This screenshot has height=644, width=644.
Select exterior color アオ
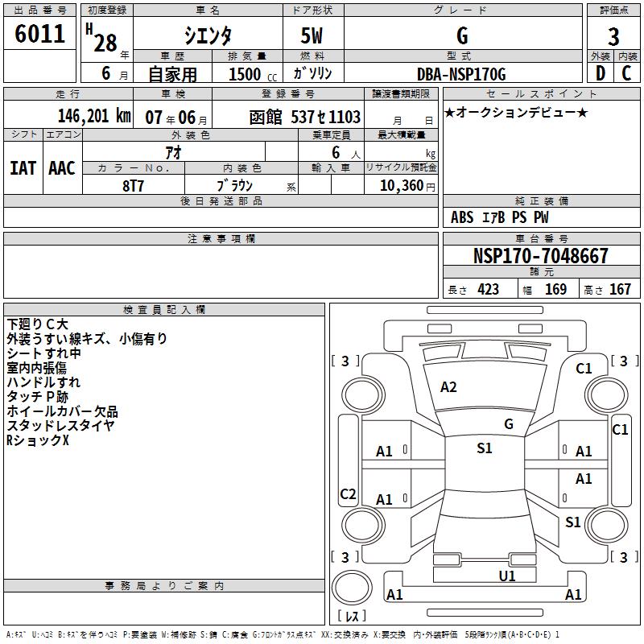pyautogui.click(x=173, y=153)
